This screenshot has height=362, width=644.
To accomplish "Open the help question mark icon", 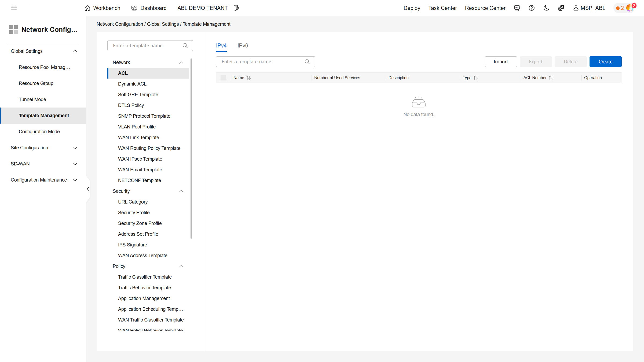I will pyautogui.click(x=532, y=8).
